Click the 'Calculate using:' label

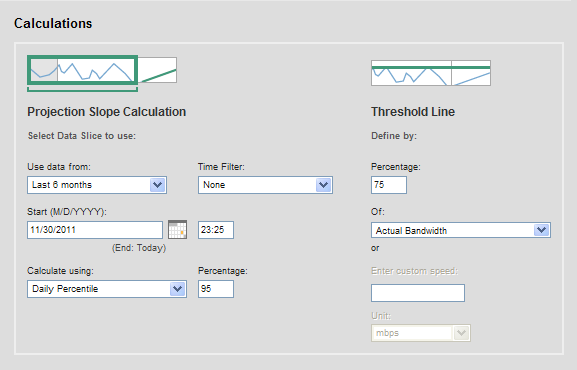(x=60, y=271)
